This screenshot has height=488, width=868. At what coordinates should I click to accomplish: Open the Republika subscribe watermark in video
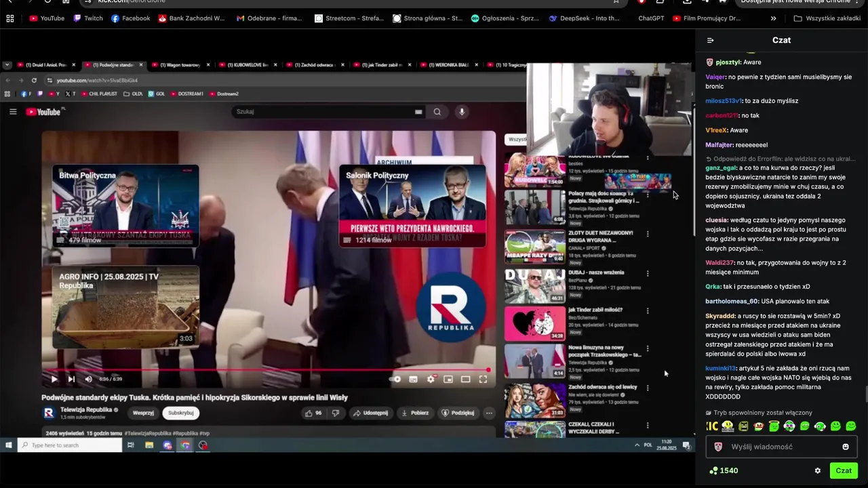(450, 308)
